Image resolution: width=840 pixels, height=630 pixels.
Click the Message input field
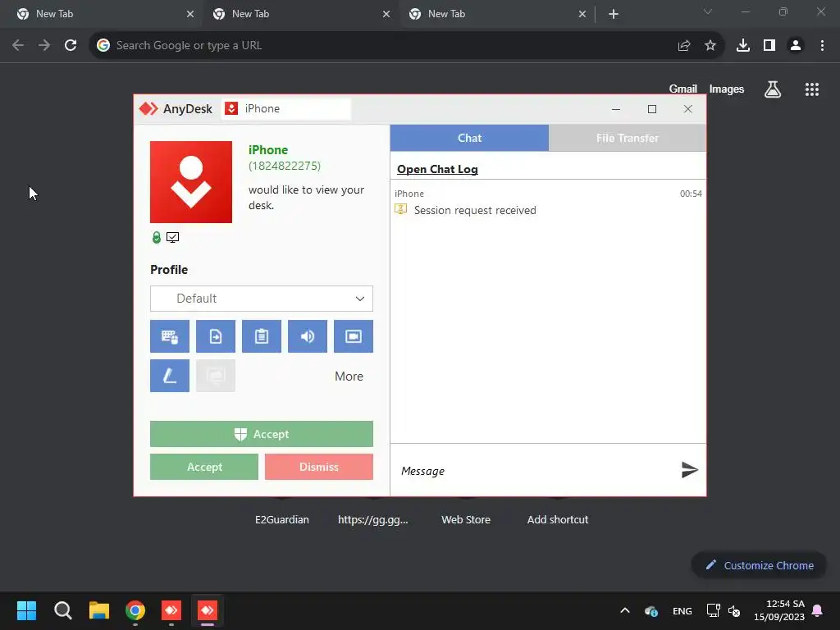point(536,471)
